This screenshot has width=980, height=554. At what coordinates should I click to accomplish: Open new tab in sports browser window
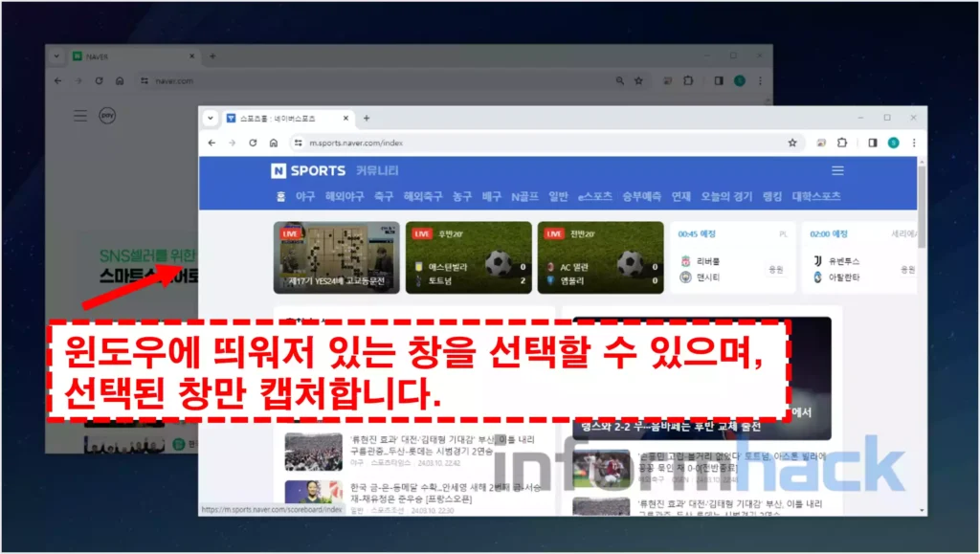367,118
